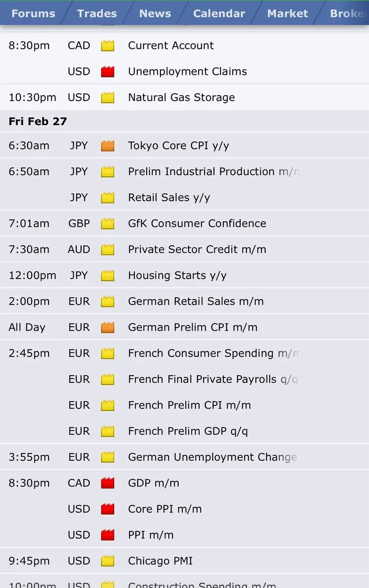Open the Private Sector Credit m/m event

coord(197,249)
